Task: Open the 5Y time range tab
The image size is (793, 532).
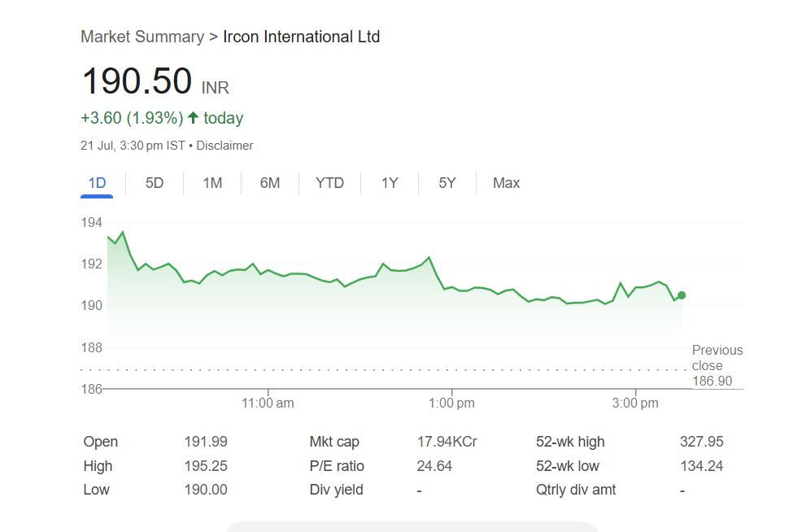Action: [x=447, y=183]
